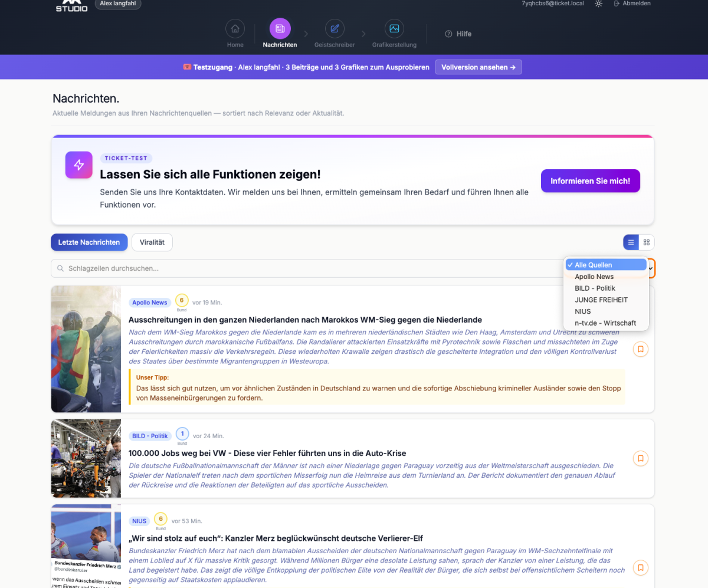Click the Alex langfahl user badge
The image size is (708, 588).
pyautogui.click(x=118, y=4)
